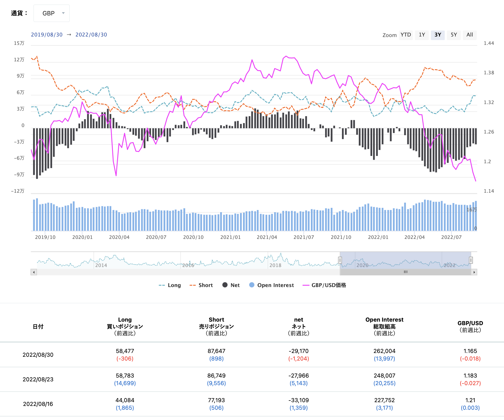Click the GBP/USD column header
504x420 pixels.
click(x=470, y=326)
